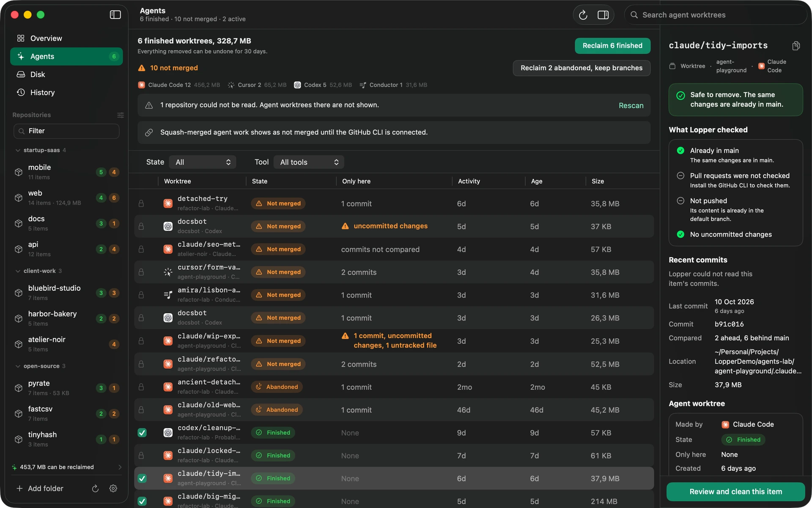Go to the Disk section
This screenshot has height=508, width=812.
point(66,75)
